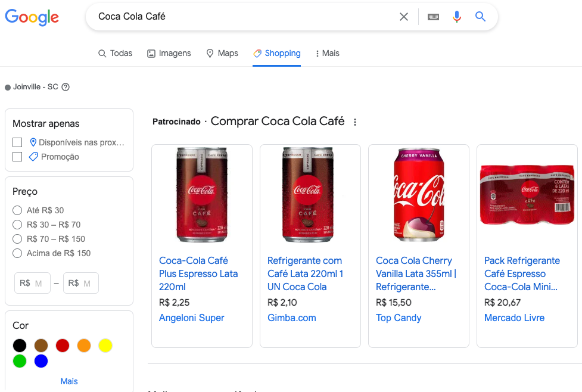Check the Promoção checkbox
The width and height of the screenshot is (582, 392).
click(x=17, y=157)
